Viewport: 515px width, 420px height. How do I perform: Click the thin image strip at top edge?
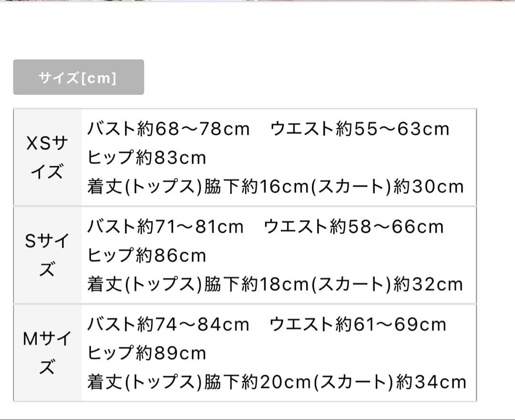(x=257, y=1)
